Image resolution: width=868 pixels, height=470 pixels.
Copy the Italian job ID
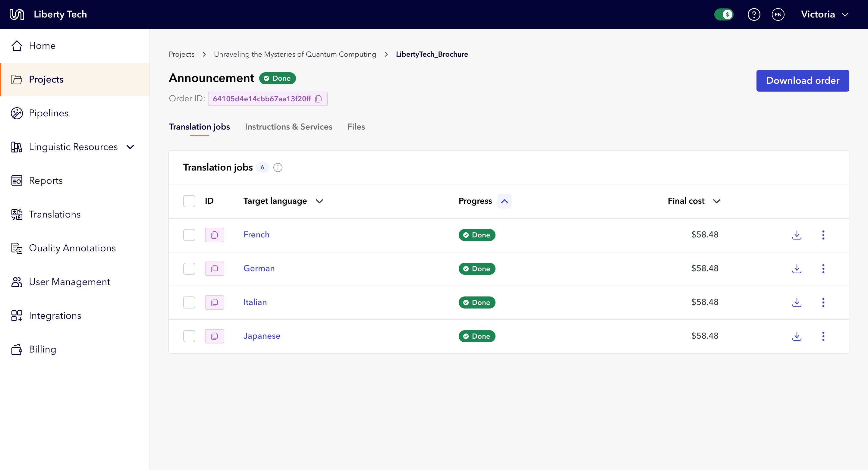pos(214,302)
